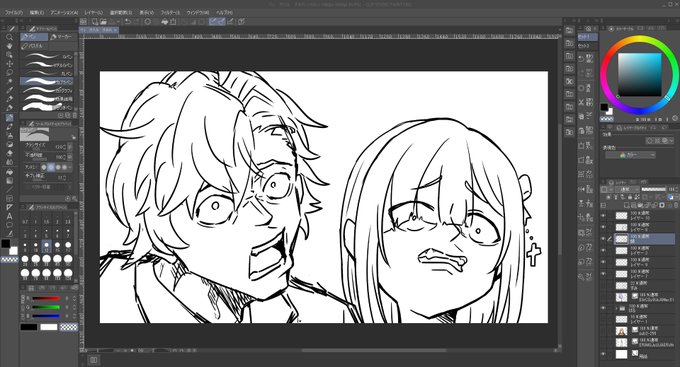The width and height of the screenshot is (680, 367).
Task: Select the Move layer tool
Action: pos(9,64)
